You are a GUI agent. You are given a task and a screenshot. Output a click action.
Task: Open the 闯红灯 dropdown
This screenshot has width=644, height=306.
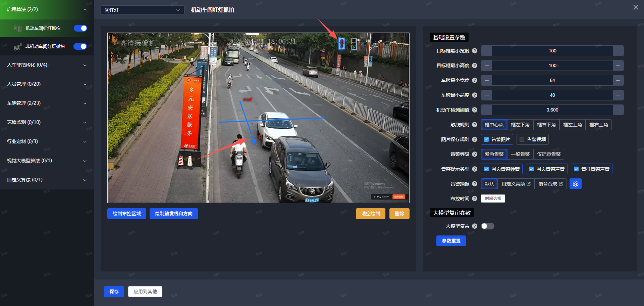[x=142, y=10]
